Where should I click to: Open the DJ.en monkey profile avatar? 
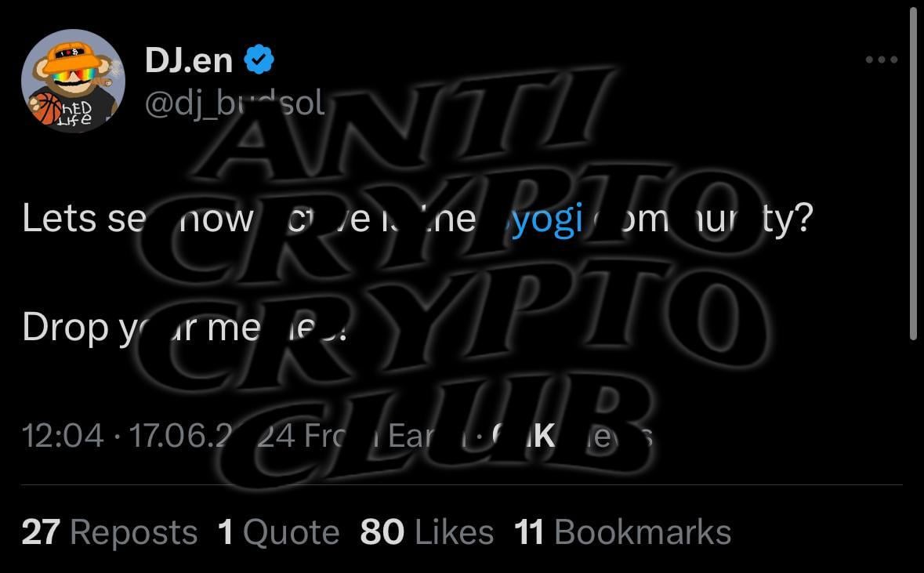73,81
